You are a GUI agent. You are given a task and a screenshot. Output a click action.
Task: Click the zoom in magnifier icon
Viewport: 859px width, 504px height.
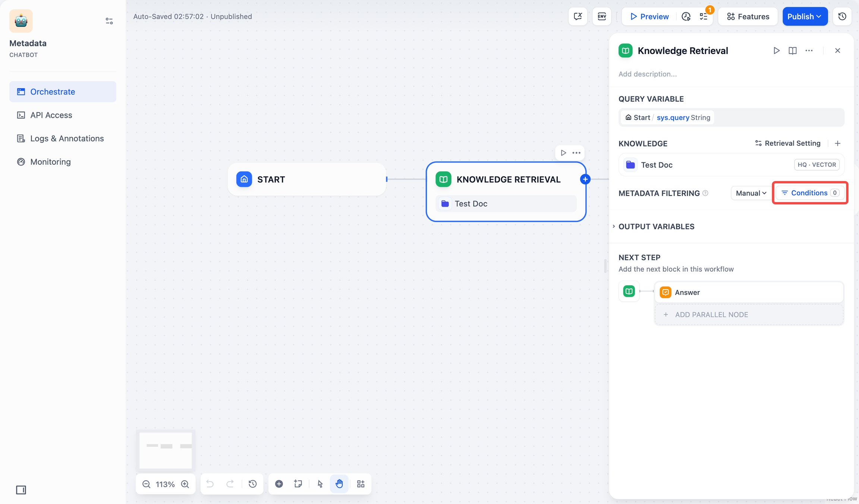point(185,484)
